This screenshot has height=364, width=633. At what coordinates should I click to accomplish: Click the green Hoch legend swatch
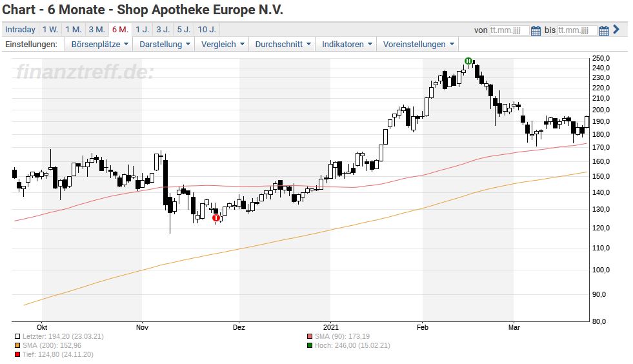click(310, 345)
